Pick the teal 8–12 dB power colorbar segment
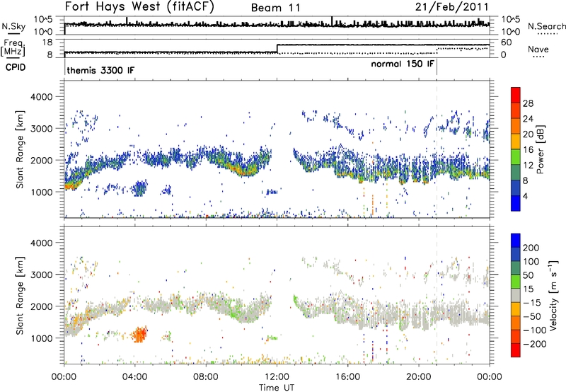 [516, 173]
